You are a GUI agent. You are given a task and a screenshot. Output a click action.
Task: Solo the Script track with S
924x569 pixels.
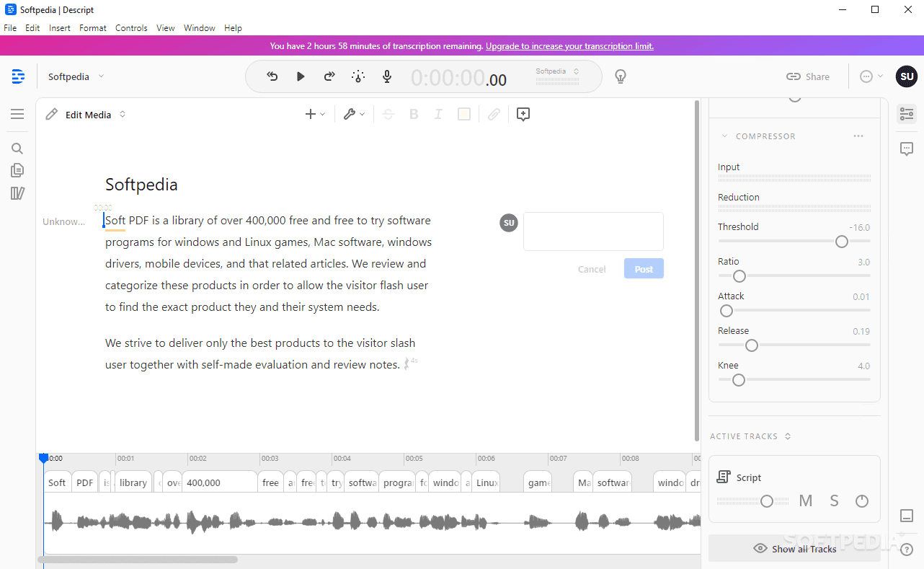click(x=834, y=500)
